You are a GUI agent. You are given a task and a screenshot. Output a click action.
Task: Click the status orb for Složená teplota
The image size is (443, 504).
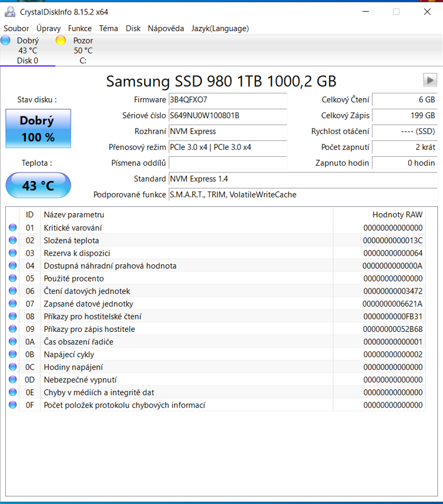coord(13,240)
